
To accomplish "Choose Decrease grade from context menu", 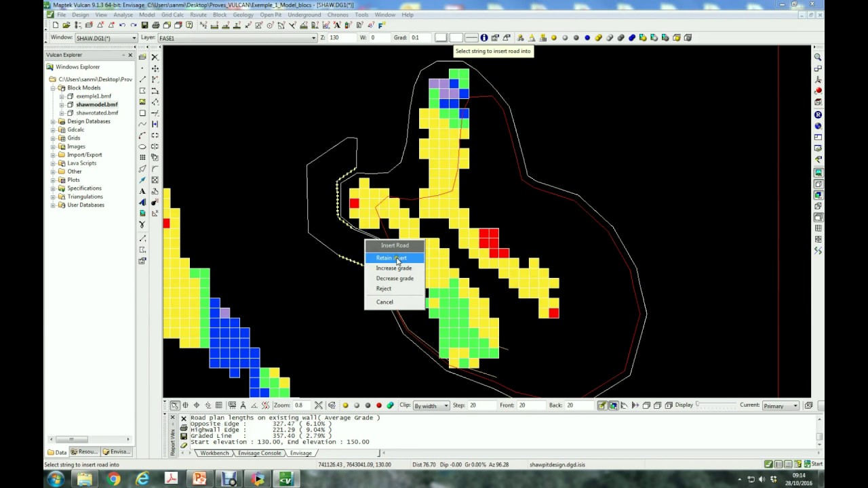I will (395, 278).
